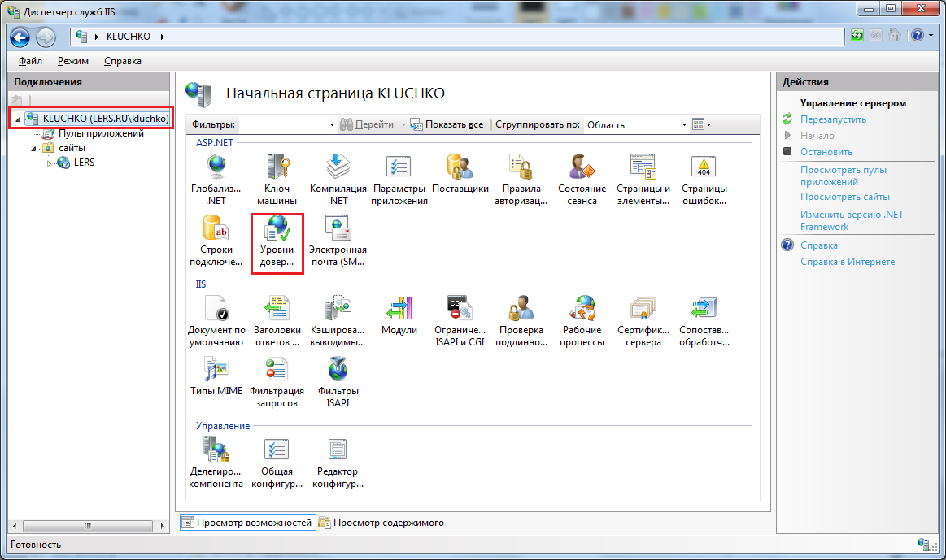Viewport: 946px width, 560px height.
Task: Select Пулы приложений tree item
Action: click(101, 133)
